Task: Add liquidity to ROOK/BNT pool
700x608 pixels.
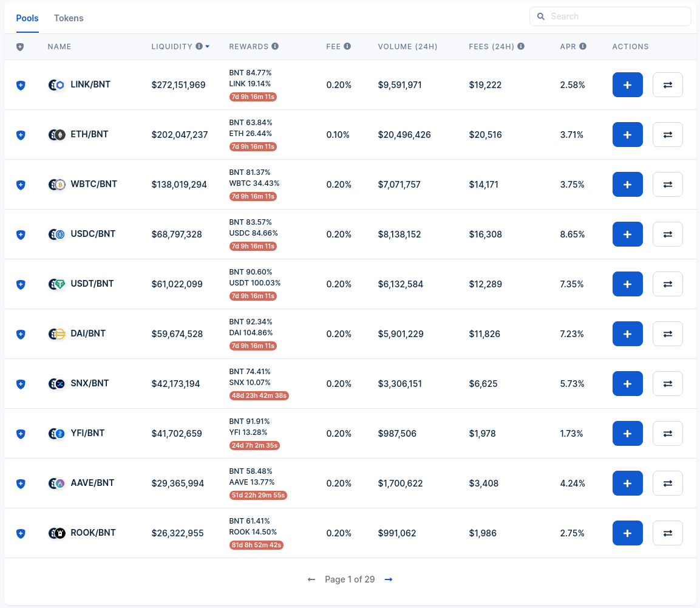Action: click(627, 533)
